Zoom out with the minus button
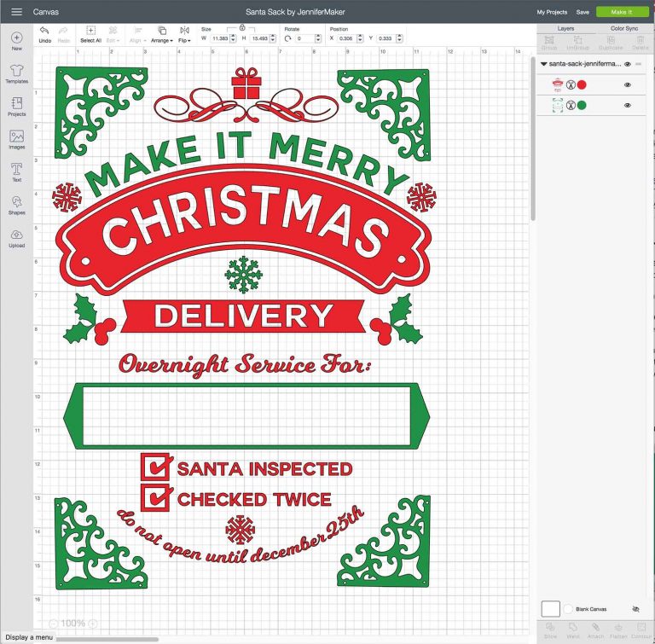The image size is (655, 644). (53, 624)
